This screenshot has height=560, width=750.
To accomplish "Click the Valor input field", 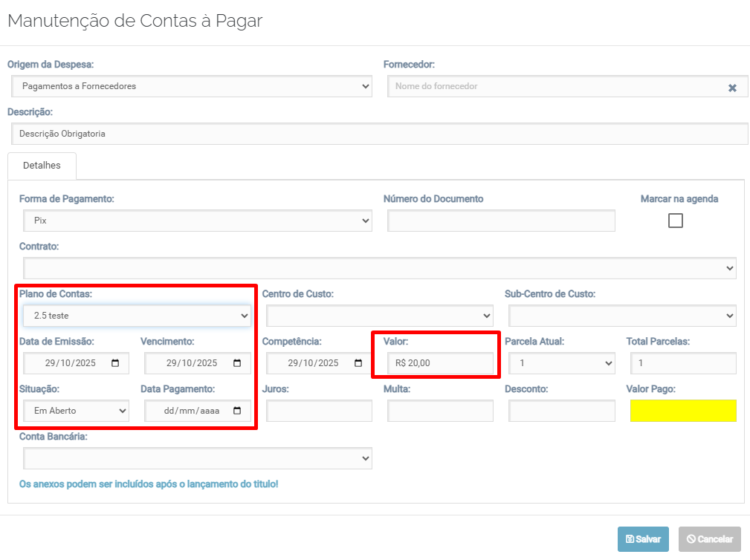I will pos(440,363).
